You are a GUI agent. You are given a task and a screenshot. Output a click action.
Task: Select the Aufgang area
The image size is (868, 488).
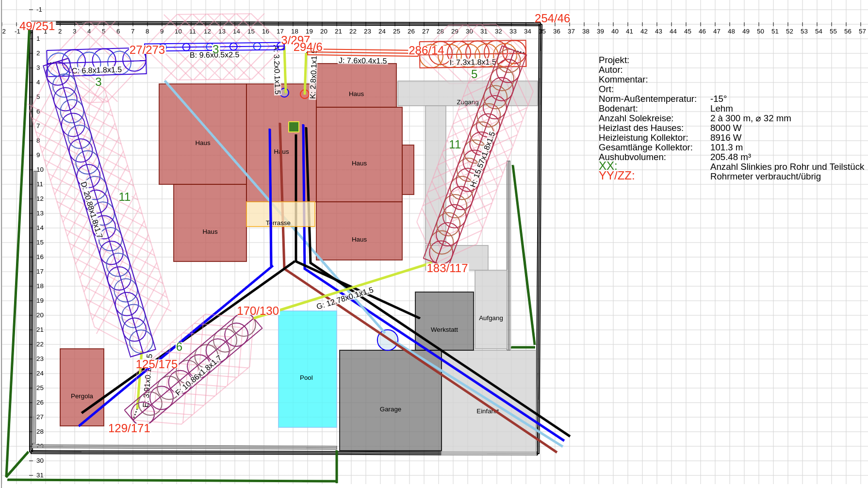point(491,318)
